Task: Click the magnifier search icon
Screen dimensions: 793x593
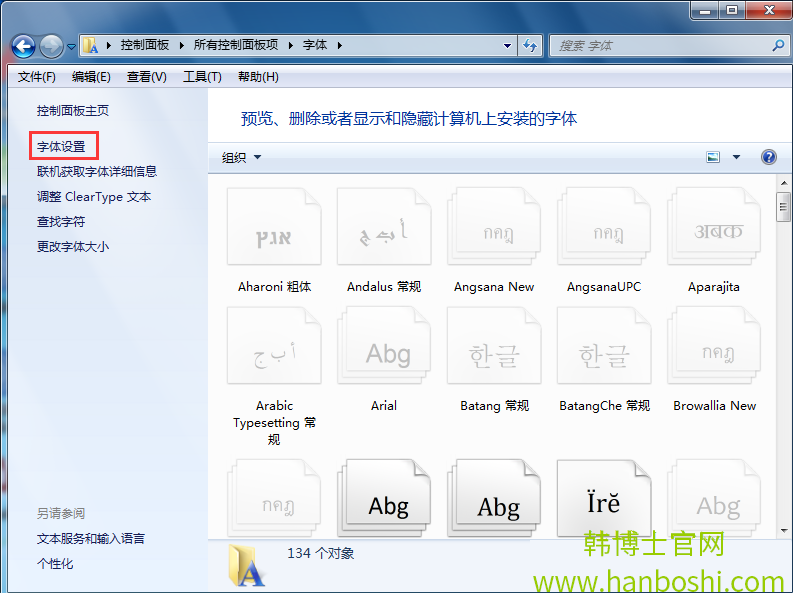Action: 779,45
